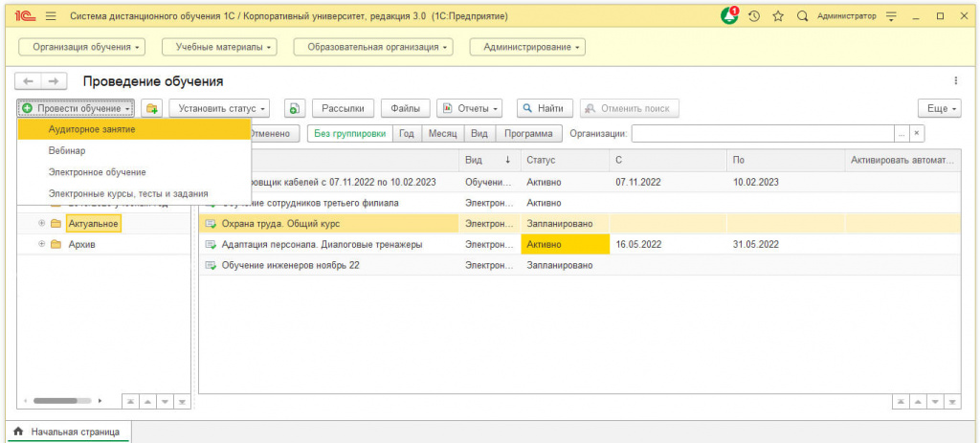The height and width of the screenshot is (443, 980).
Task: Open the Администрирование section menu
Action: point(527,47)
